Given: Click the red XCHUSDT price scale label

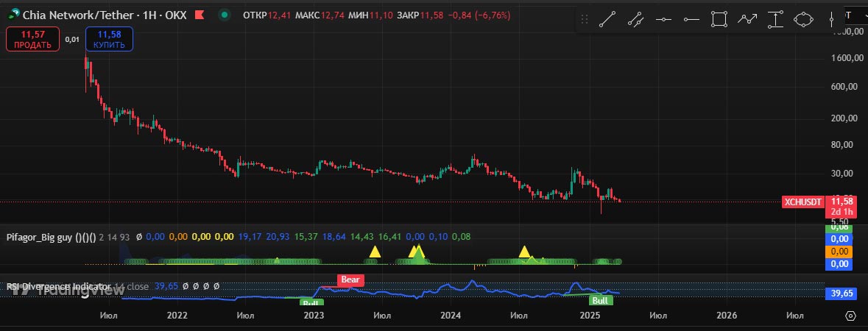Looking at the screenshot, I should [x=803, y=202].
